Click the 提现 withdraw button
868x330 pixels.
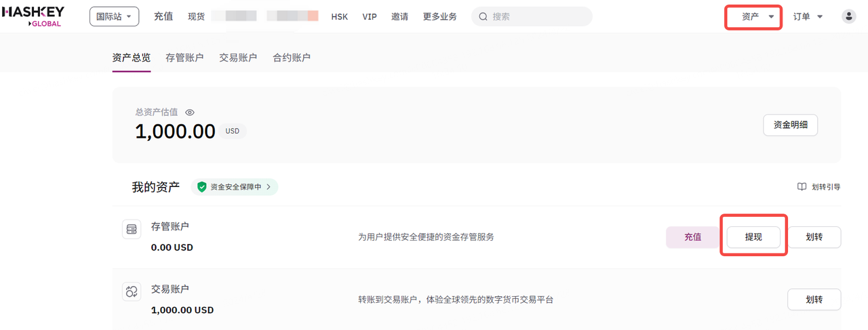[753, 237]
